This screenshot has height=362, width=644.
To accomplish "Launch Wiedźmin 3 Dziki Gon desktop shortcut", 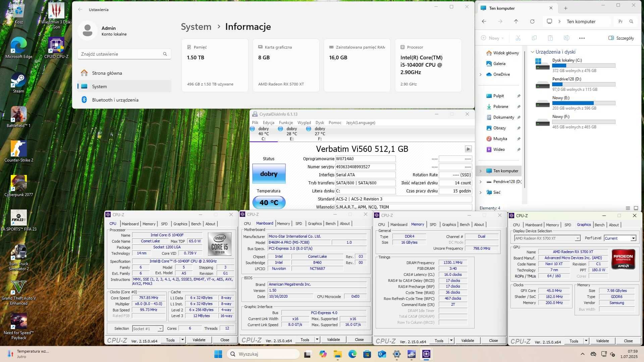I will click(x=56, y=15).
